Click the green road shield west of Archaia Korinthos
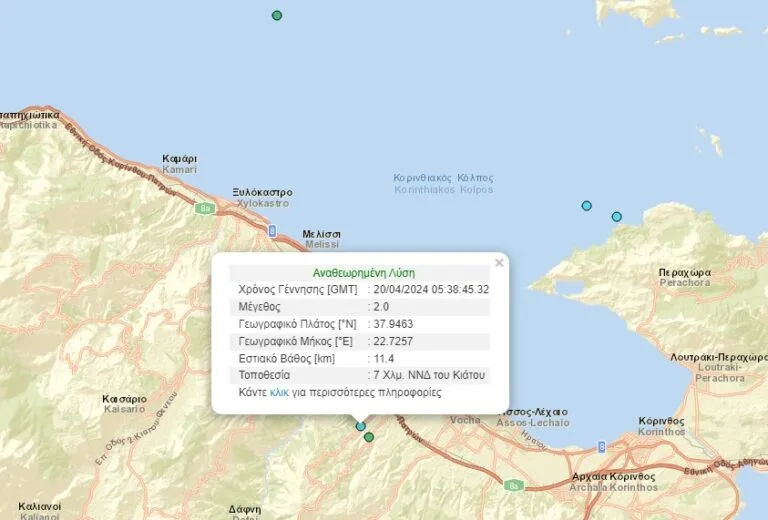 (x=514, y=485)
